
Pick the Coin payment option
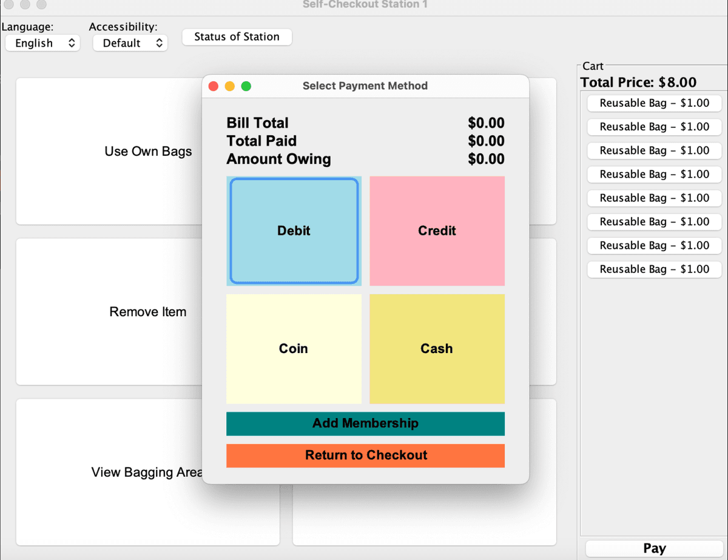coord(294,349)
